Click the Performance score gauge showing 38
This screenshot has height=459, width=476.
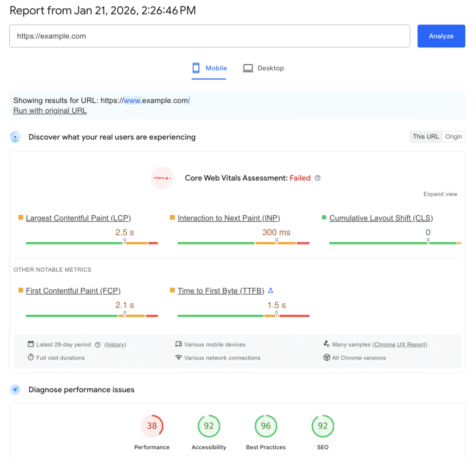[152, 426]
